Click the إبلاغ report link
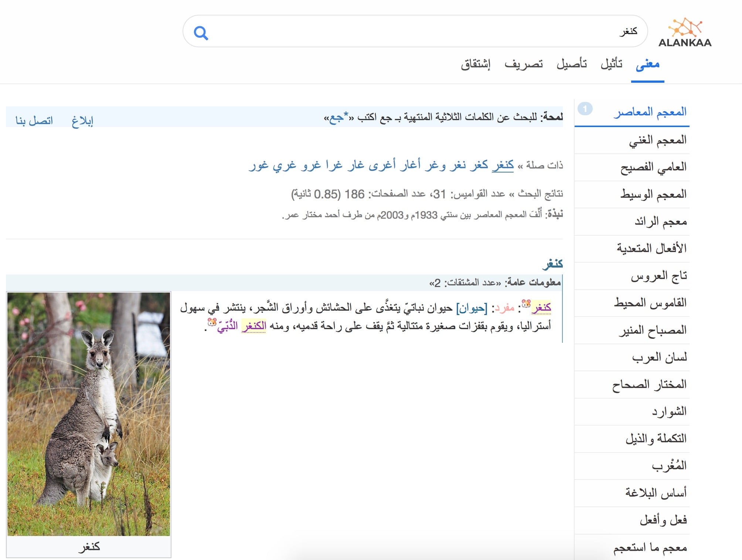This screenshot has width=742, height=560. click(82, 120)
